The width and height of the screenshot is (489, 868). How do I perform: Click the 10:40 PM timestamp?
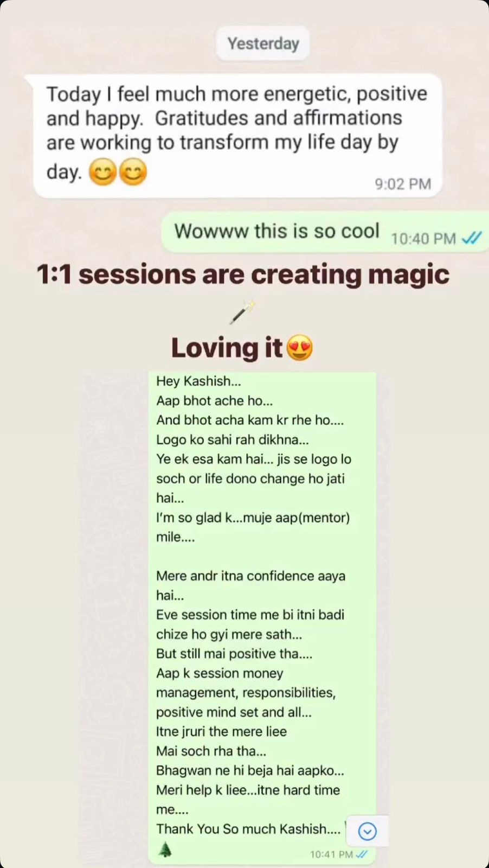click(423, 238)
